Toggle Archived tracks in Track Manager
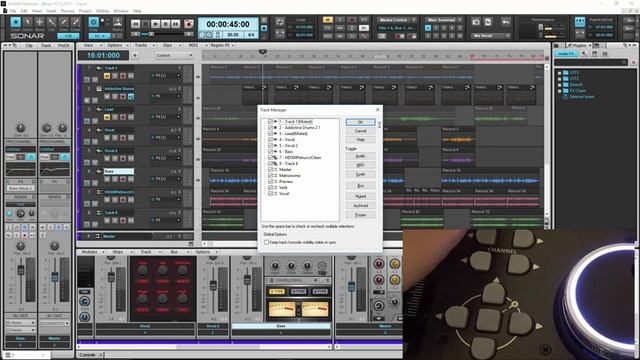This screenshot has width=640, height=360. [360, 206]
